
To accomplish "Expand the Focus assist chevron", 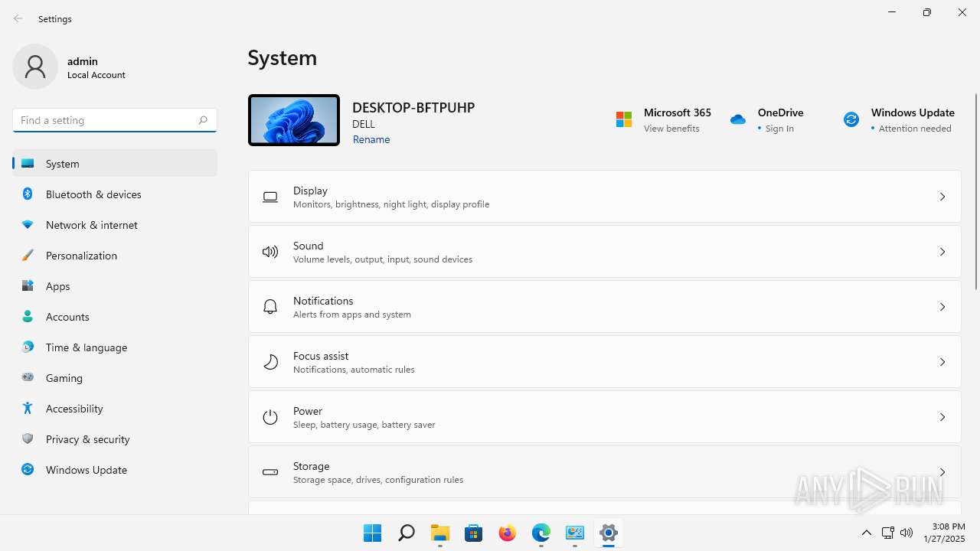I will tap(942, 362).
